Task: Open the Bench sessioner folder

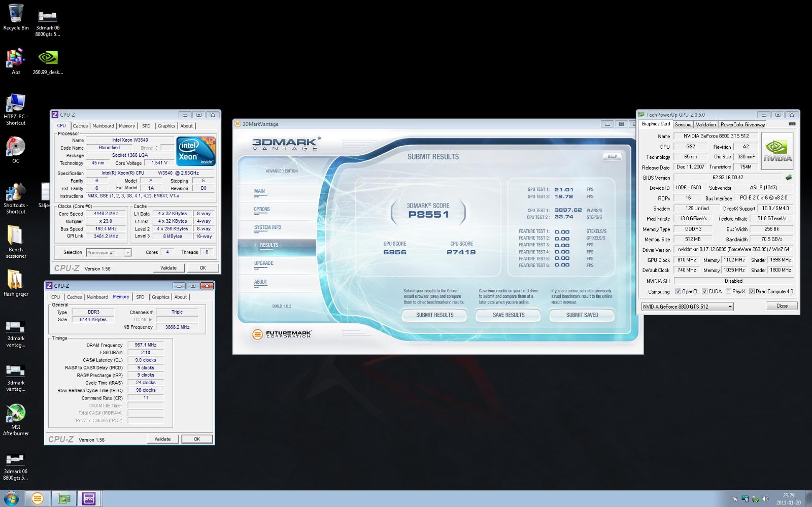Action: [x=16, y=242]
